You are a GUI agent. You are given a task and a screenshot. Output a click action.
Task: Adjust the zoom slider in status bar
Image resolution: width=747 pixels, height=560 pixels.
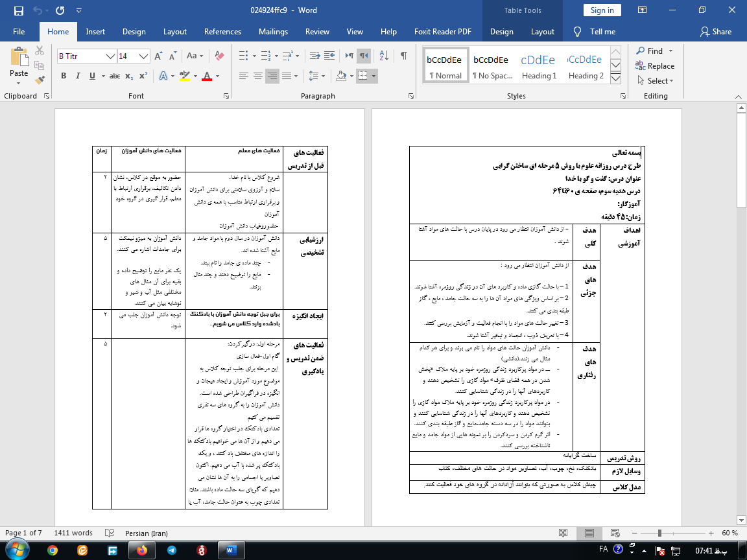click(x=659, y=533)
